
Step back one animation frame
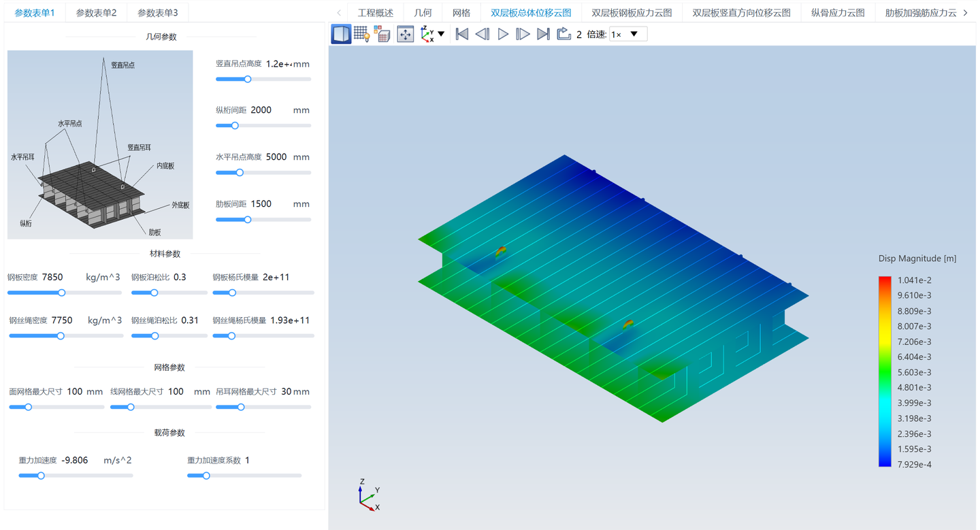482,34
